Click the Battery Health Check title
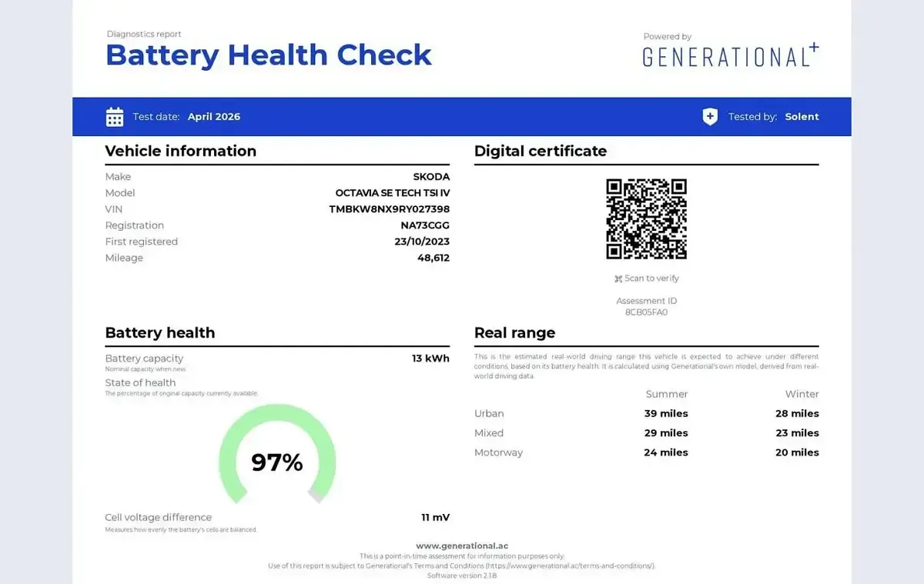 tap(269, 55)
